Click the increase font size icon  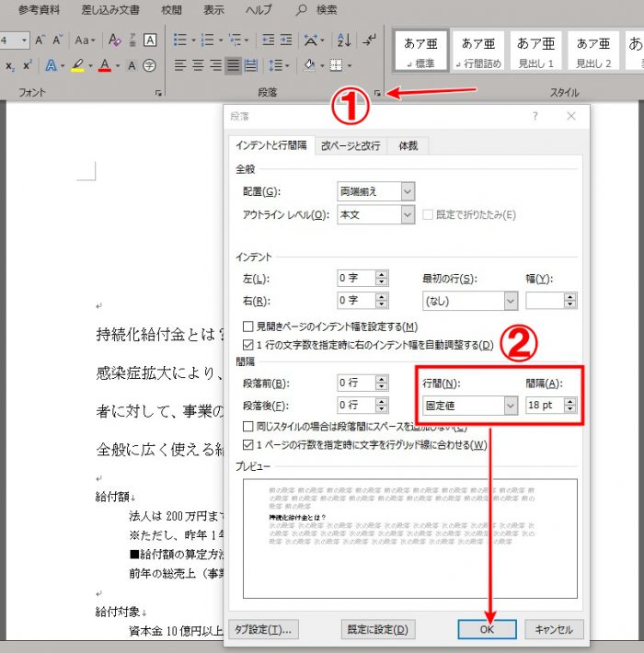40,40
